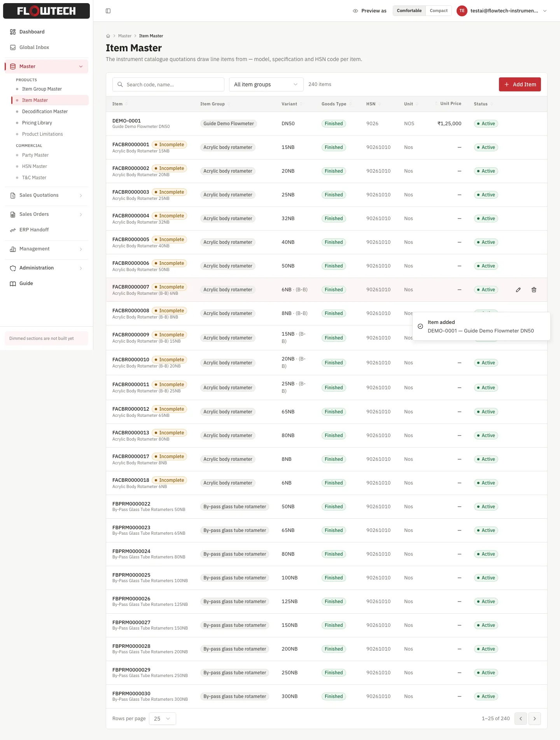560x740 pixels.
Task: Sort by the Item Group column
Action: pyautogui.click(x=215, y=104)
